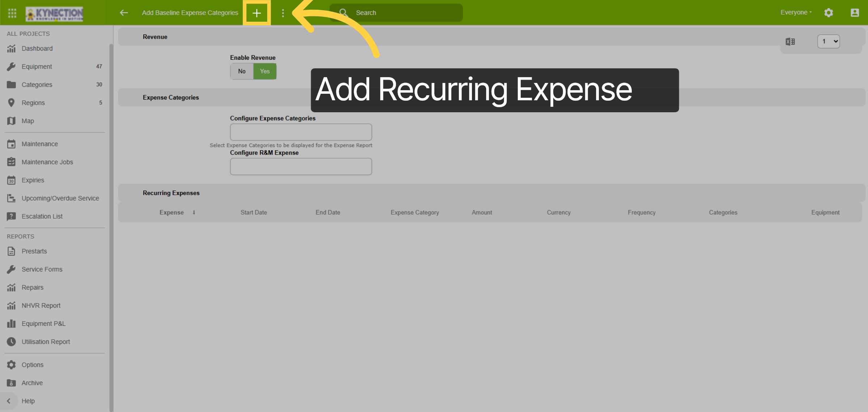Click the Categories column header in table
The width and height of the screenshot is (868, 412).
click(723, 213)
